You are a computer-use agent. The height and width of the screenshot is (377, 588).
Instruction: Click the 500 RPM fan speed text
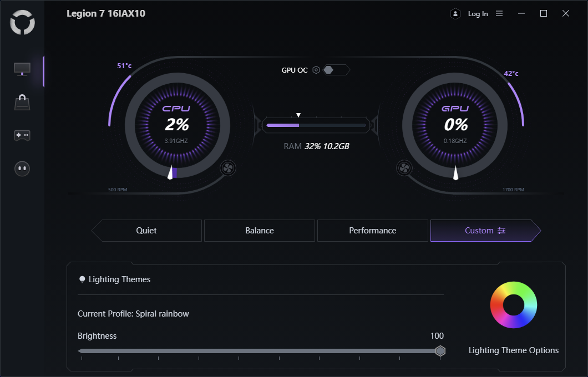coord(118,190)
